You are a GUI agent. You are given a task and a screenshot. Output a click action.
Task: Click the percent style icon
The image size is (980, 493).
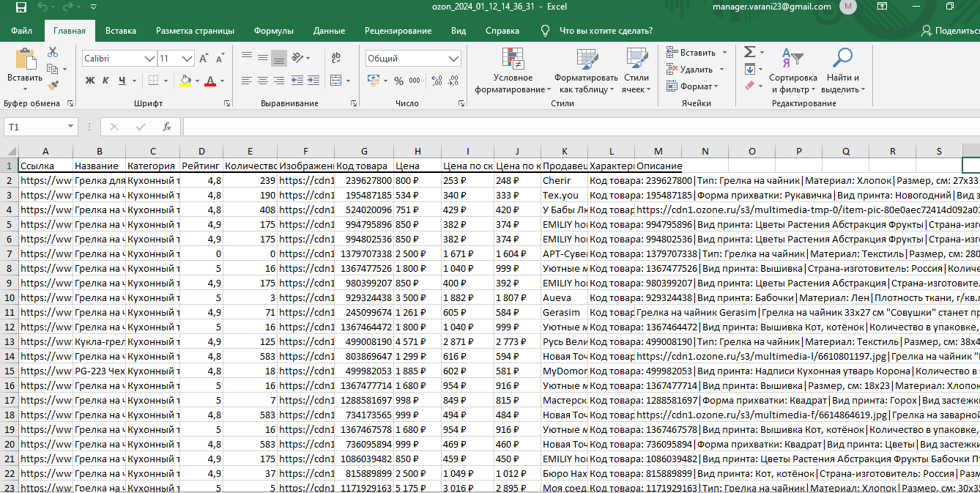398,81
